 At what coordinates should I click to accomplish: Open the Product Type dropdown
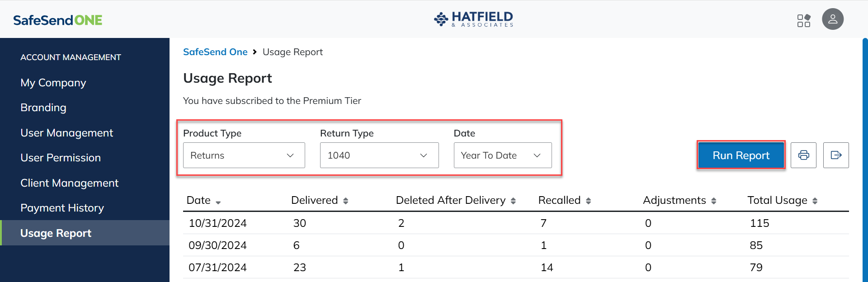pyautogui.click(x=244, y=155)
